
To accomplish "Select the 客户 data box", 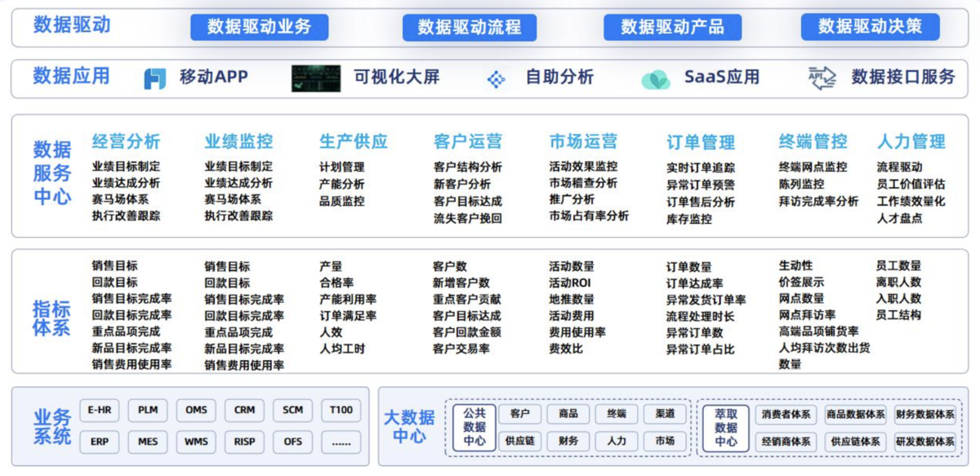I will (x=519, y=414).
